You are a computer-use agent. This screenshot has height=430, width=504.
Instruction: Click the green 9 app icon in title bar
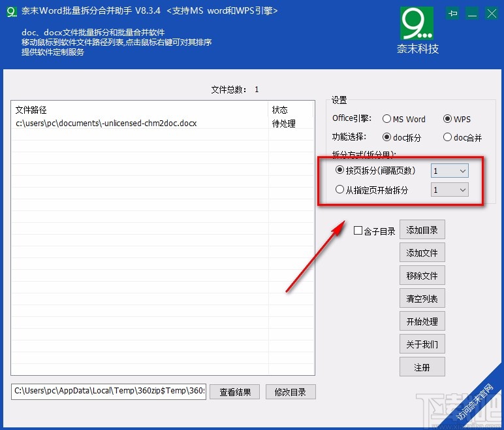coord(12,12)
